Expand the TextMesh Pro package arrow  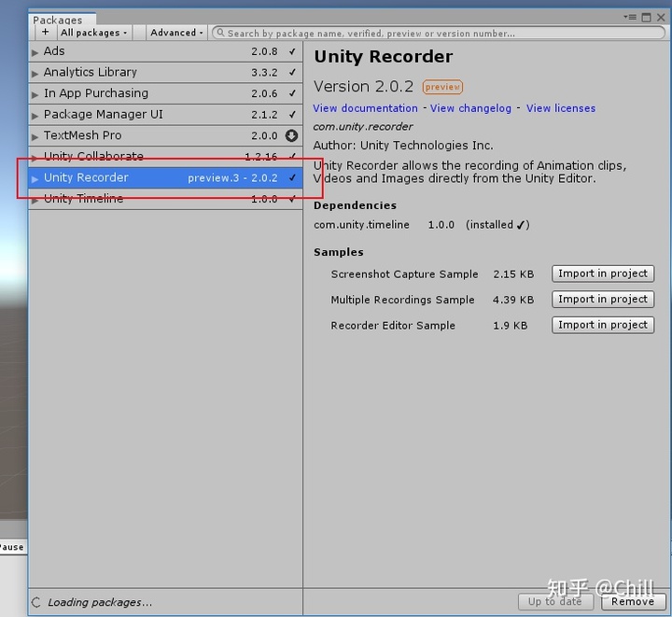(x=35, y=137)
